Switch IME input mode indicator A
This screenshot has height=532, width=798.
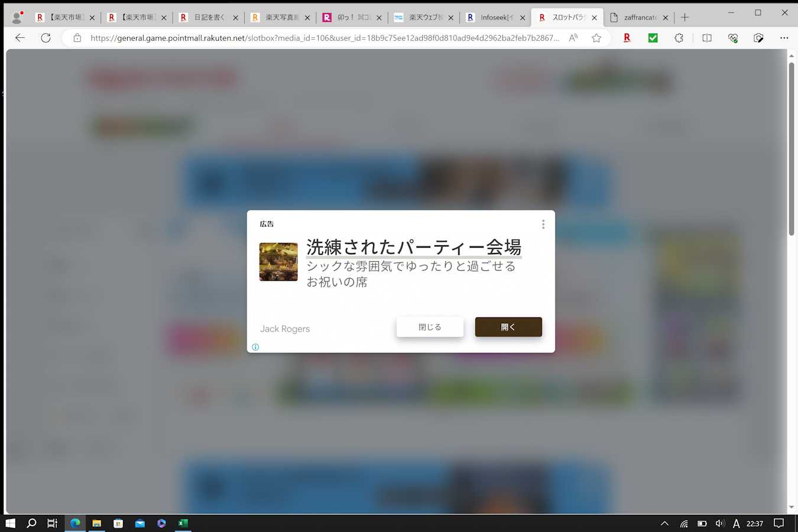click(x=737, y=523)
